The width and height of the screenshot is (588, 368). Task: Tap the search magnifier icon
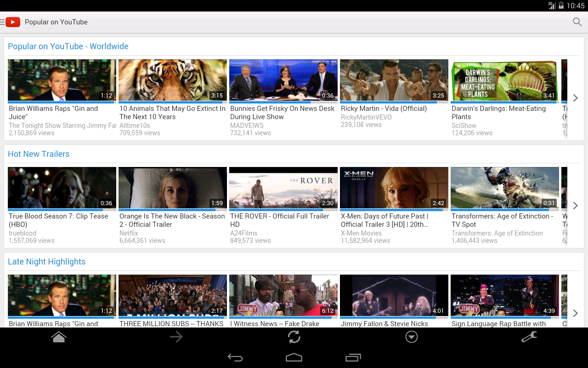pyautogui.click(x=577, y=22)
